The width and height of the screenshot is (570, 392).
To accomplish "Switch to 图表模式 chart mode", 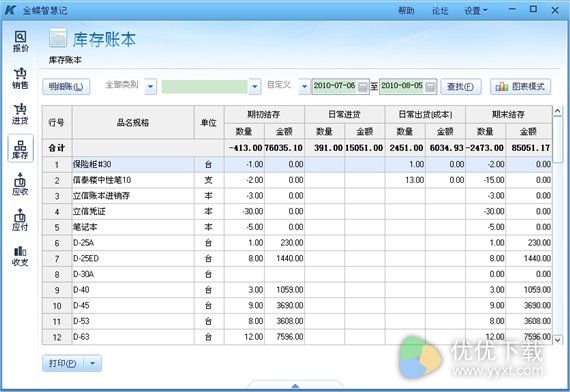I will click(521, 87).
